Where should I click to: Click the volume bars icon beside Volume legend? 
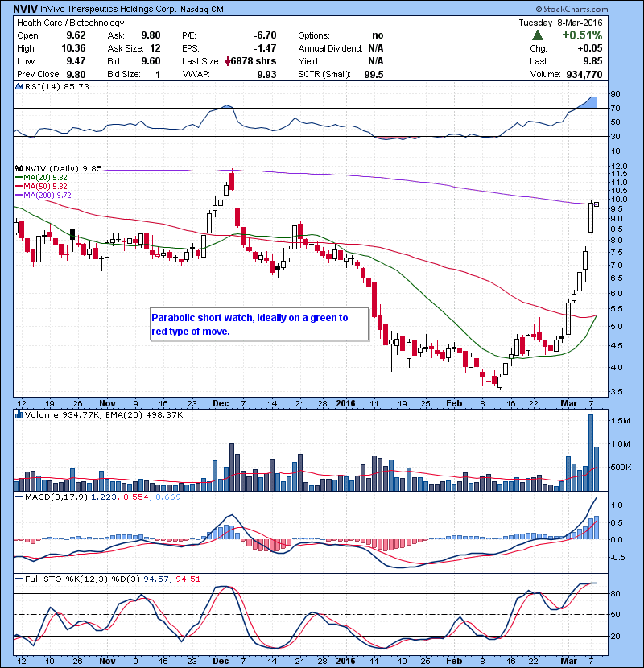click(x=19, y=414)
